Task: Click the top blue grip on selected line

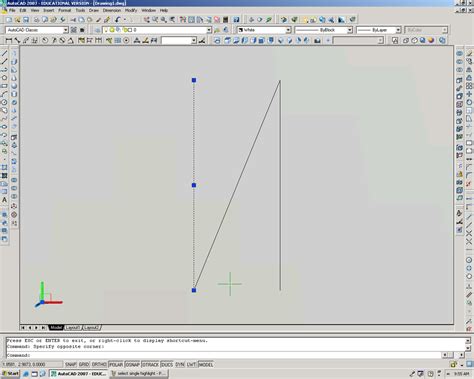Action: pyautogui.click(x=194, y=80)
